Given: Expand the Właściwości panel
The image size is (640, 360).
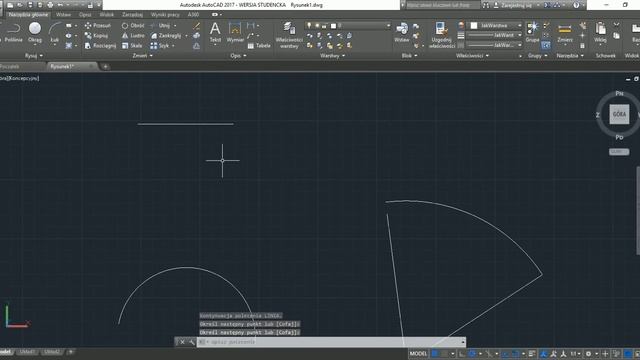Looking at the screenshot, I should pyautogui.click(x=472, y=56).
